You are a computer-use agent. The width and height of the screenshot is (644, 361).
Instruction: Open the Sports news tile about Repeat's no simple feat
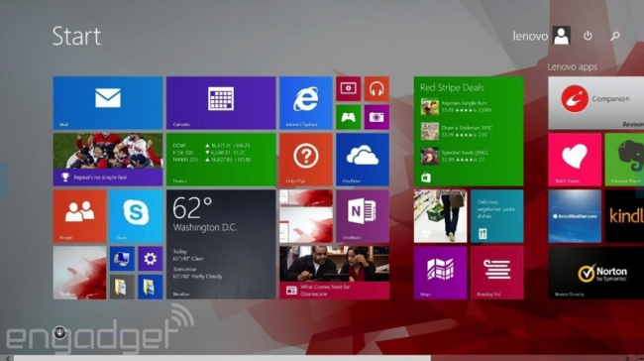pyautogui.click(x=108, y=160)
